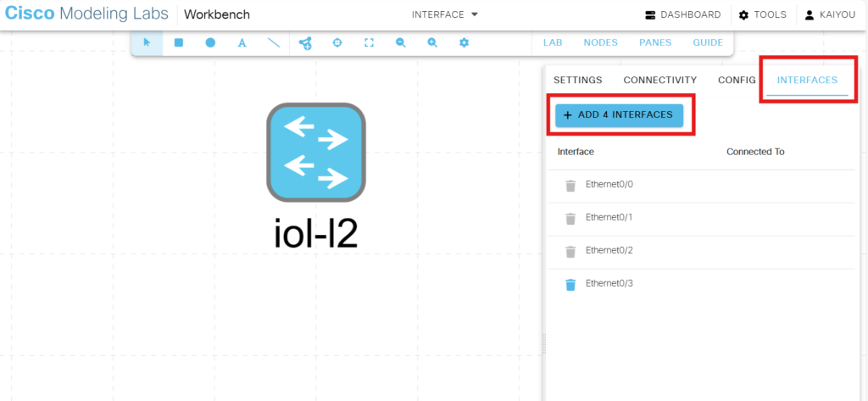The image size is (868, 401).
Task: Click the add link/connection tool icon
Action: (x=305, y=43)
